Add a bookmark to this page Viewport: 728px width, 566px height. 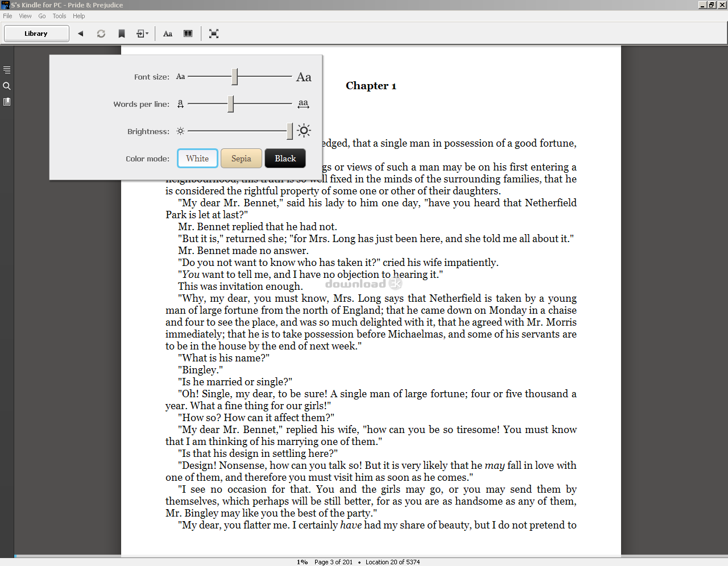[122, 34]
